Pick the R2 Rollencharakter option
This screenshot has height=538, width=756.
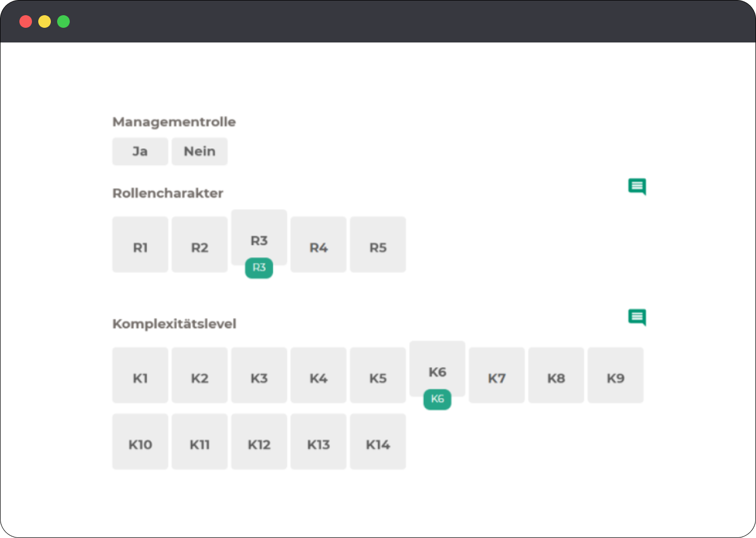pos(199,245)
